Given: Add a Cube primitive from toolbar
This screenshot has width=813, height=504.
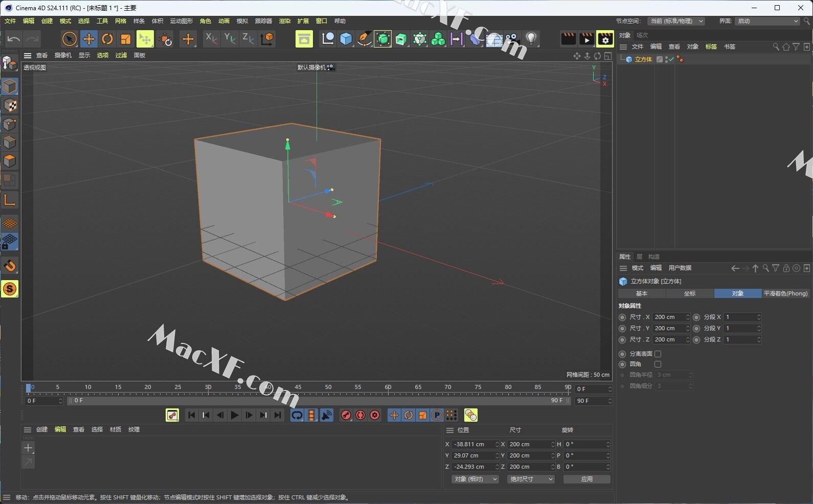Looking at the screenshot, I should pos(346,39).
